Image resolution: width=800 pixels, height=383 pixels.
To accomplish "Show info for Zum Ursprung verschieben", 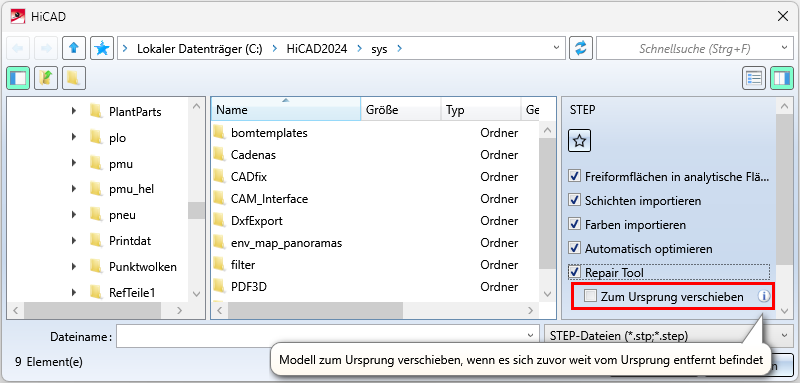I will click(763, 296).
